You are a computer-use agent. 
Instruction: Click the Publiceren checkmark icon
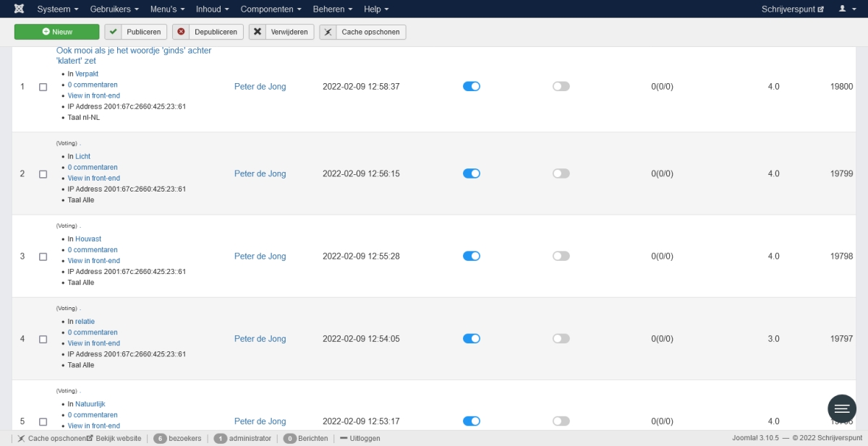(x=114, y=32)
